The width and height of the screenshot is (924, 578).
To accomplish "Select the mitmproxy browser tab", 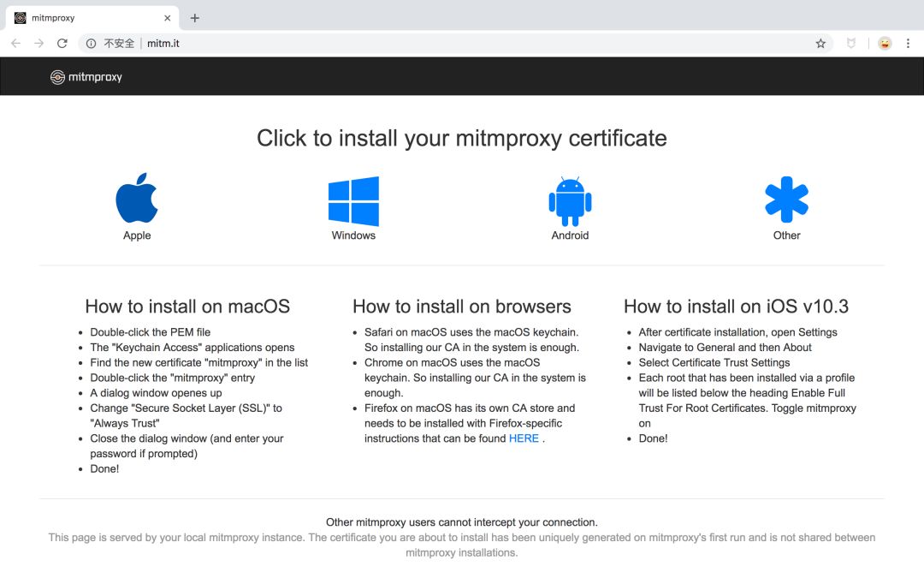I will click(92, 18).
